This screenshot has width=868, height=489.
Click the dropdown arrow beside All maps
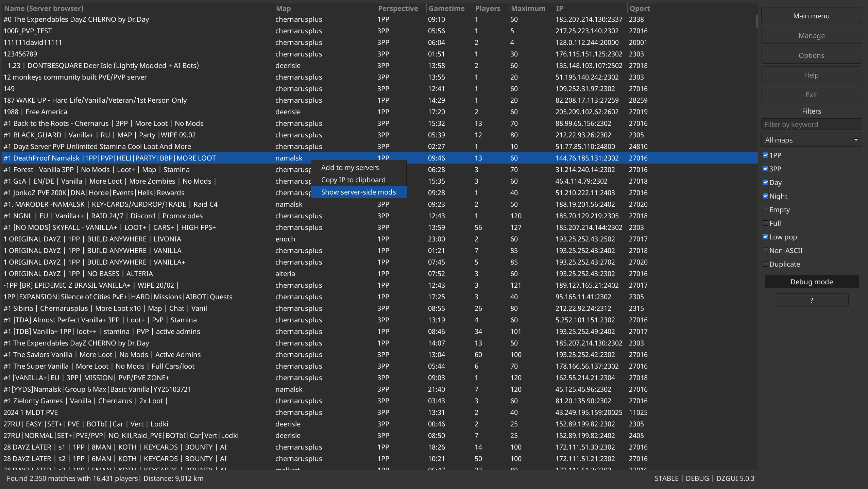856,140
